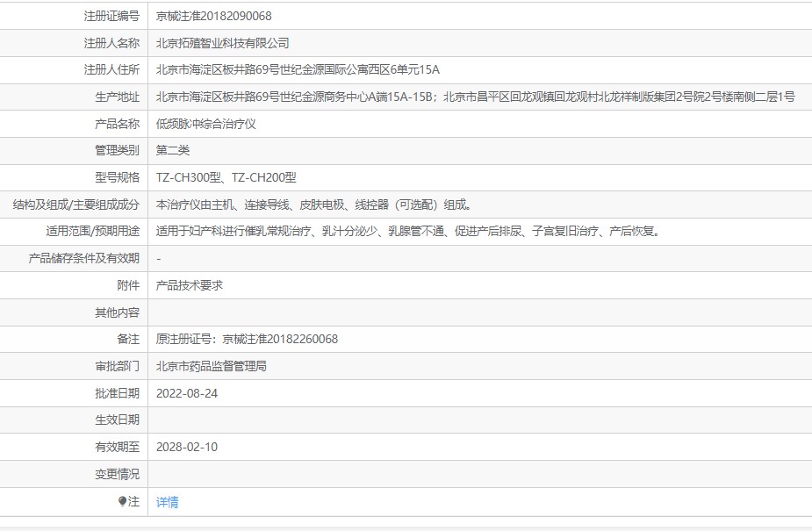Click the 批准日期 label
Viewport: 812px width, 531px height.
click(x=118, y=393)
